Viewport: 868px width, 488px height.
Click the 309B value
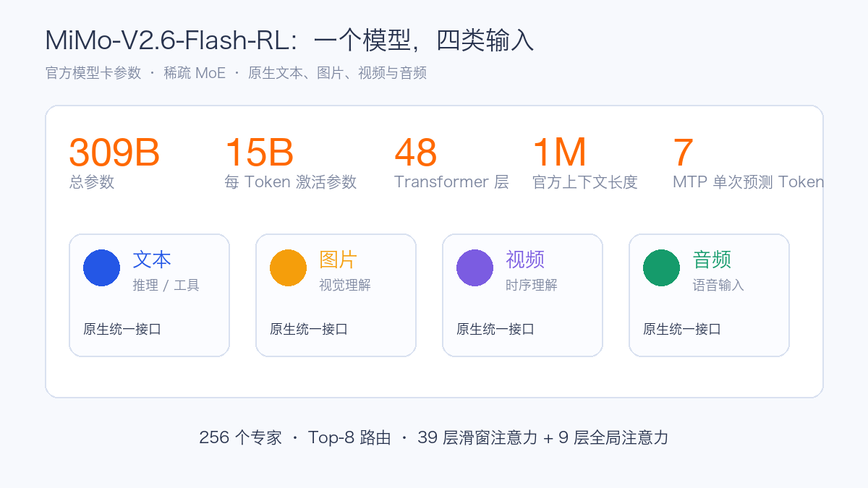coord(114,153)
